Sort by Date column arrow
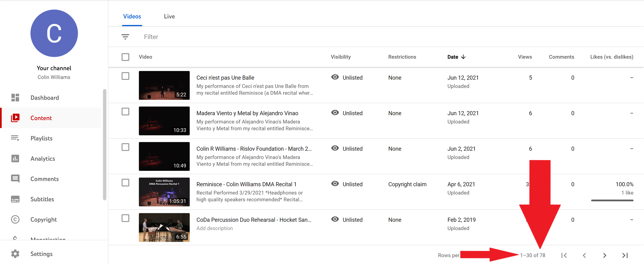This screenshot has width=644, height=264. coord(463,57)
